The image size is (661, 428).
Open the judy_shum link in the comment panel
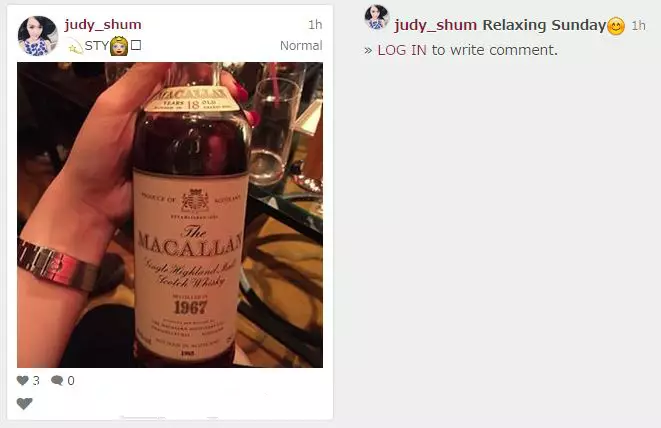coord(435,25)
